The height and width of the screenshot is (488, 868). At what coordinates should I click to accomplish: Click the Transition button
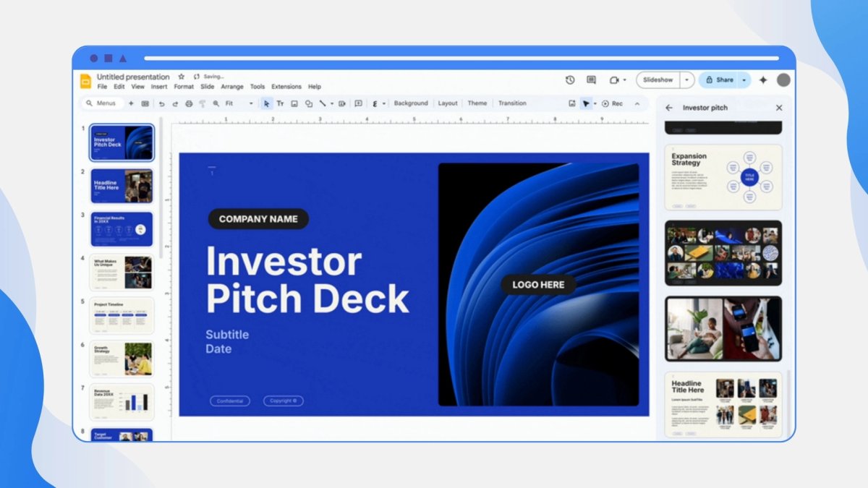click(x=512, y=103)
